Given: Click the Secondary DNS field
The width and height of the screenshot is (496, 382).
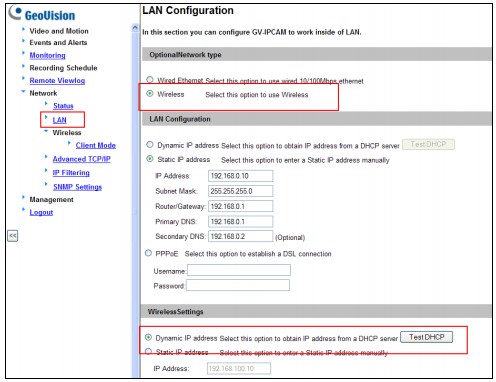Looking at the screenshot, I should pyautogui.click(x=240, y=236).
